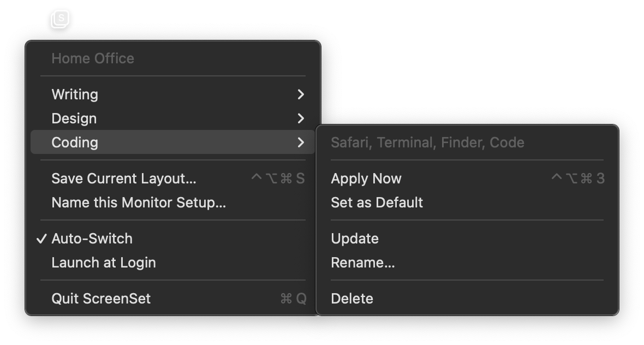This screenshot has width=644, height=345.
Task: Delete the Coding layout
Action: pyautogui.click(x=467, y=298)
